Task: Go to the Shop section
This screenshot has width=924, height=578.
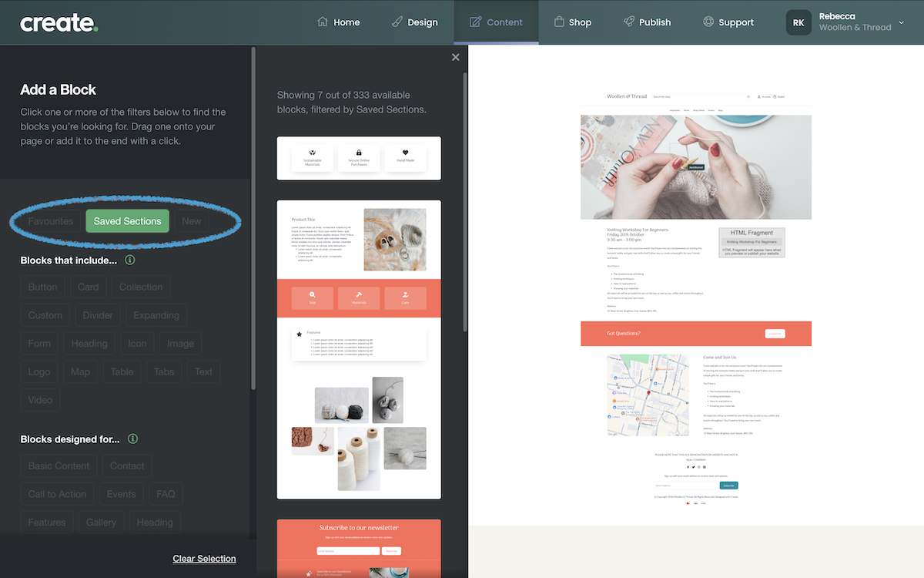Action: click(572, 22)
